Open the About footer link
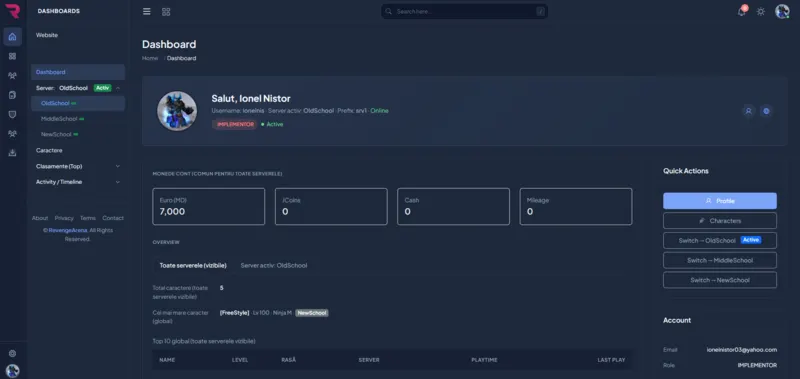The image size is (800, 379). point(40,218)
